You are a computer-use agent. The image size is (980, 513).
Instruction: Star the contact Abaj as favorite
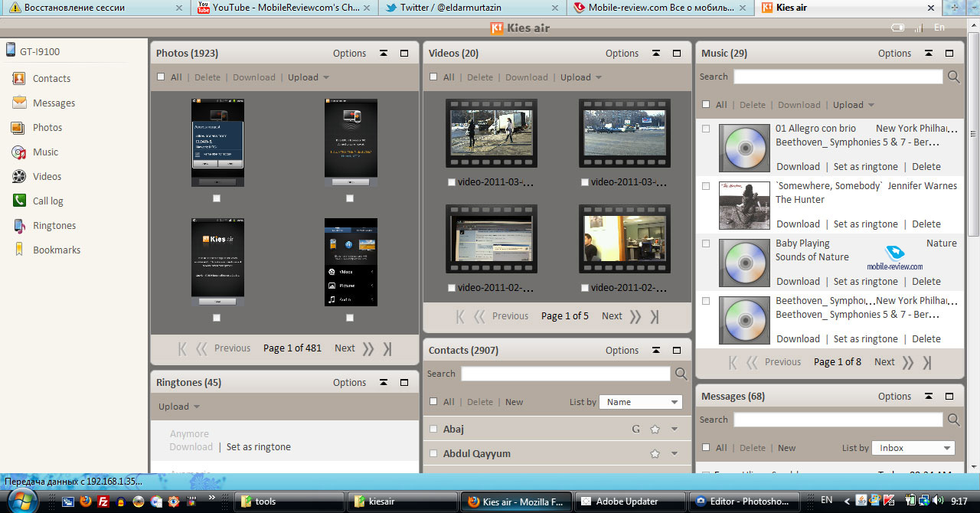point(655,430)
